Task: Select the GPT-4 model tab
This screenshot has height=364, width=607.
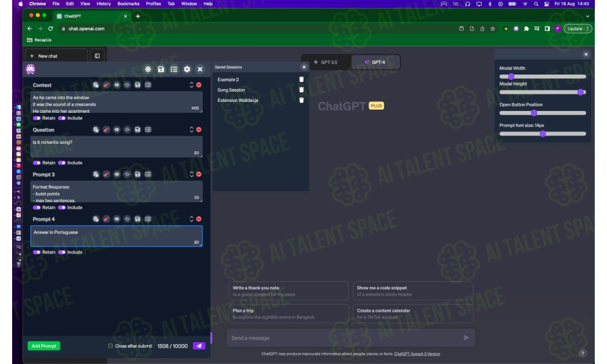Action: [375, 62]
